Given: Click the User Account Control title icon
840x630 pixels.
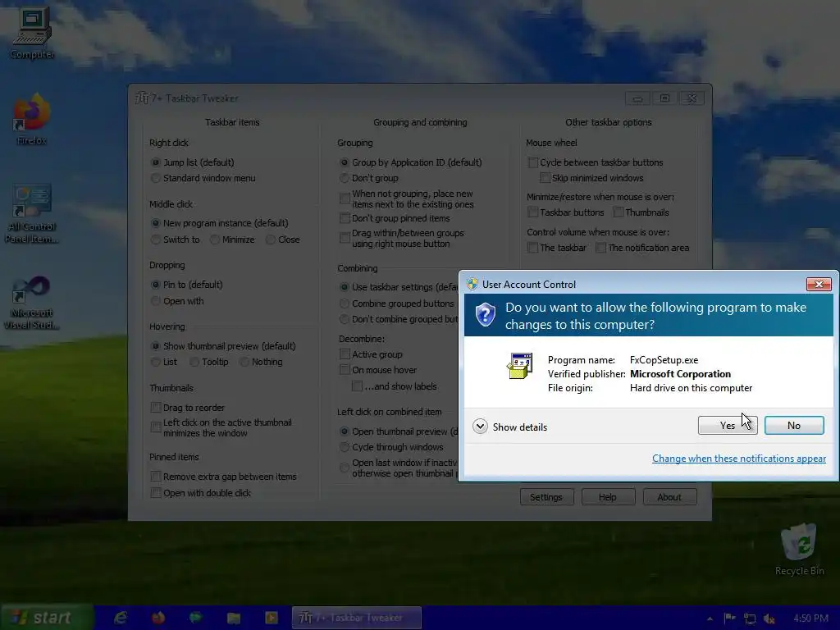Looking at the screenshot, I should tap(472, 284).
